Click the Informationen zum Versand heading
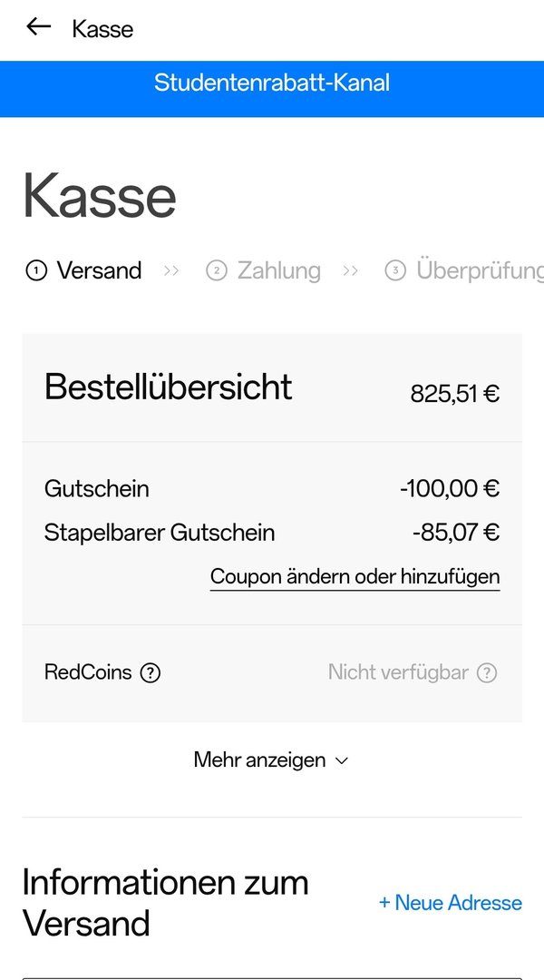 [165, 902]
